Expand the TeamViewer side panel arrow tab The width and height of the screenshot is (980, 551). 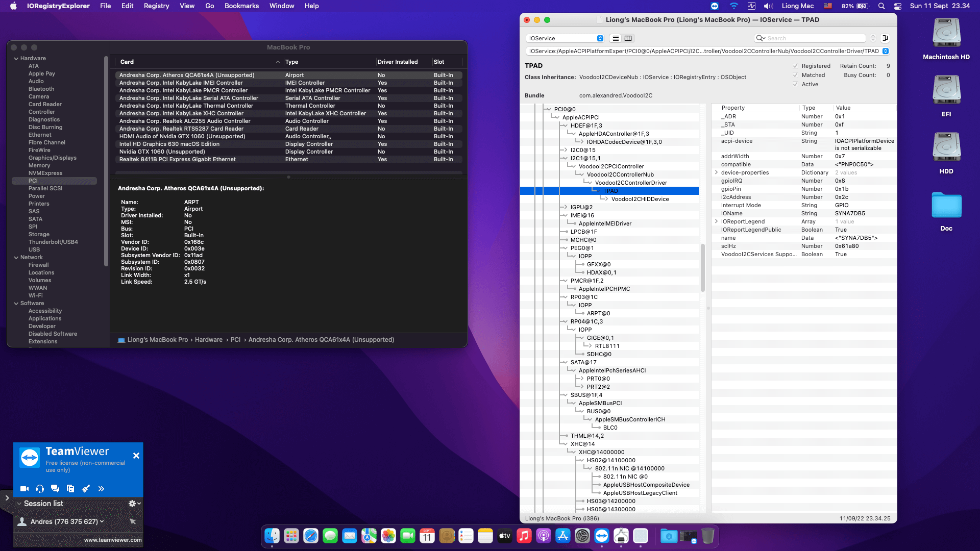coord(7,497)
